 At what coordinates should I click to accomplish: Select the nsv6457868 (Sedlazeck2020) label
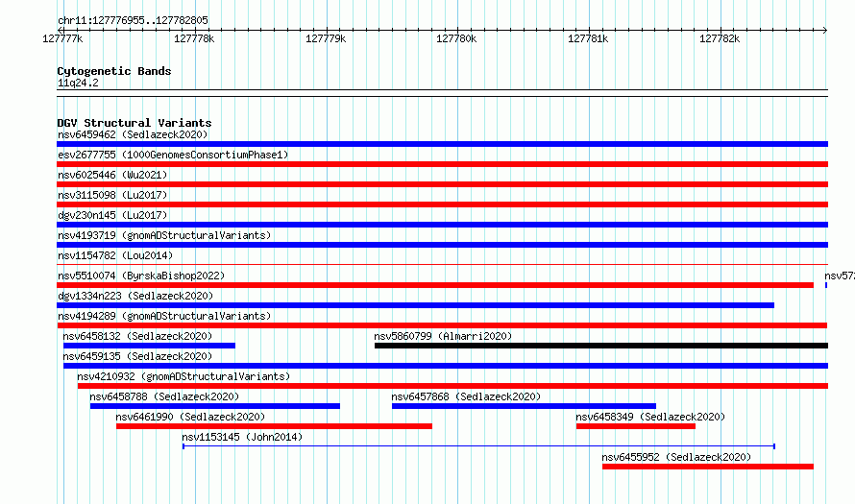(x=466, y=396)
